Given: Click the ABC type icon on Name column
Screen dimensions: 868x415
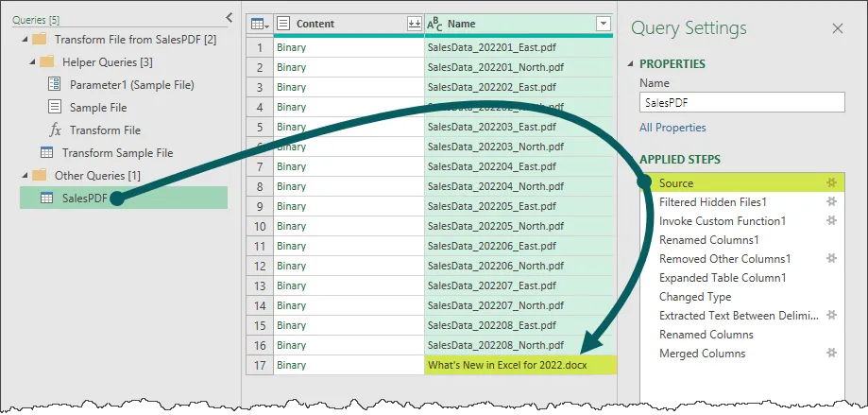Looking at the screenshot, I should click(x=434, y=24).
